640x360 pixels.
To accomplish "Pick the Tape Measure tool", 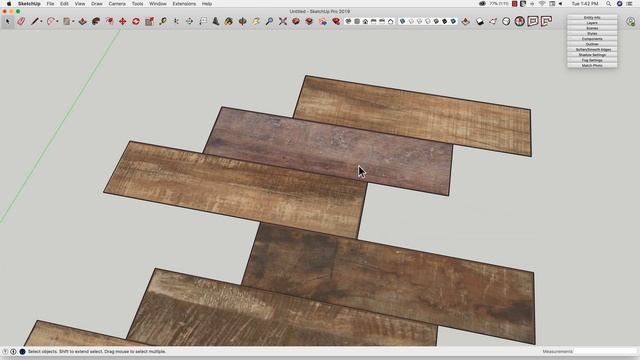I will (x=163, y=21).
